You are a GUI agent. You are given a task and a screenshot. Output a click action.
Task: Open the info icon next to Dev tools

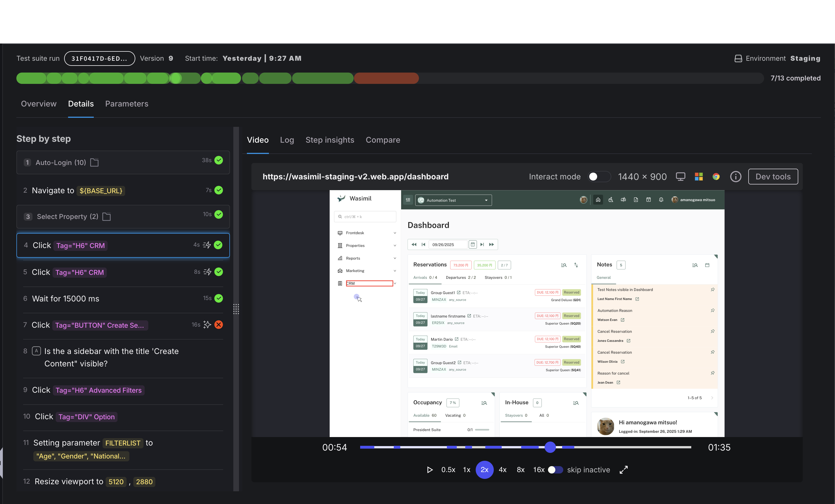coord(736,177)
